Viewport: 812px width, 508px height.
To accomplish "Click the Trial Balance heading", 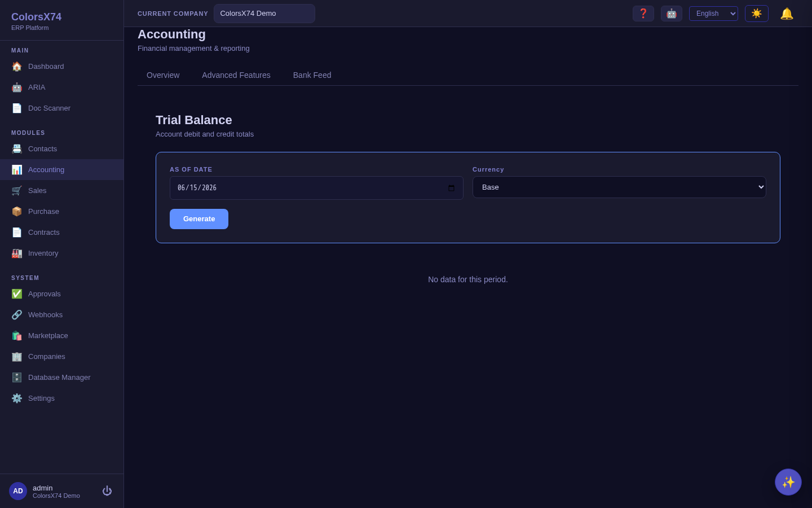I will pos(194,120).
